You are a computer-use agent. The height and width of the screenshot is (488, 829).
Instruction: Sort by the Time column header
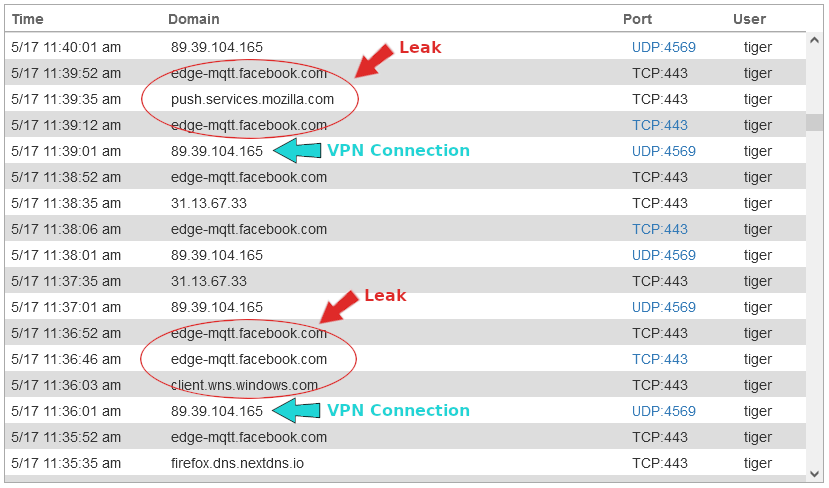[28, 19]
